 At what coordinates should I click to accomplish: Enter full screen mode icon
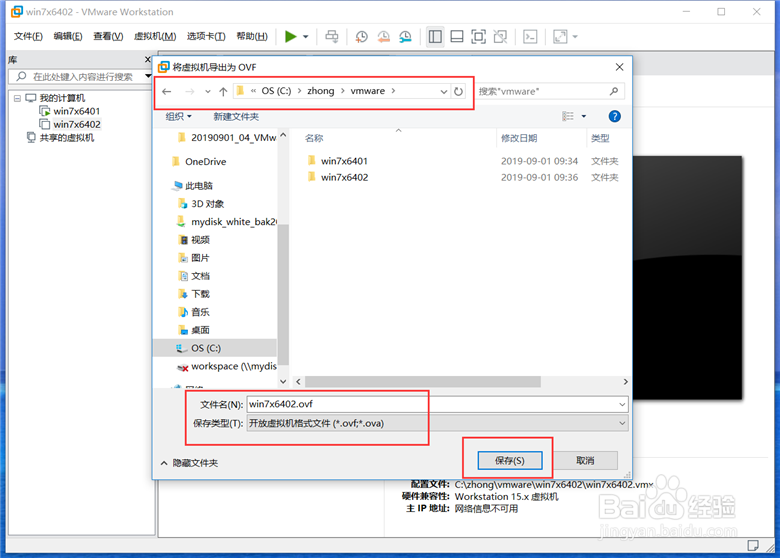[x=478, y=36]
